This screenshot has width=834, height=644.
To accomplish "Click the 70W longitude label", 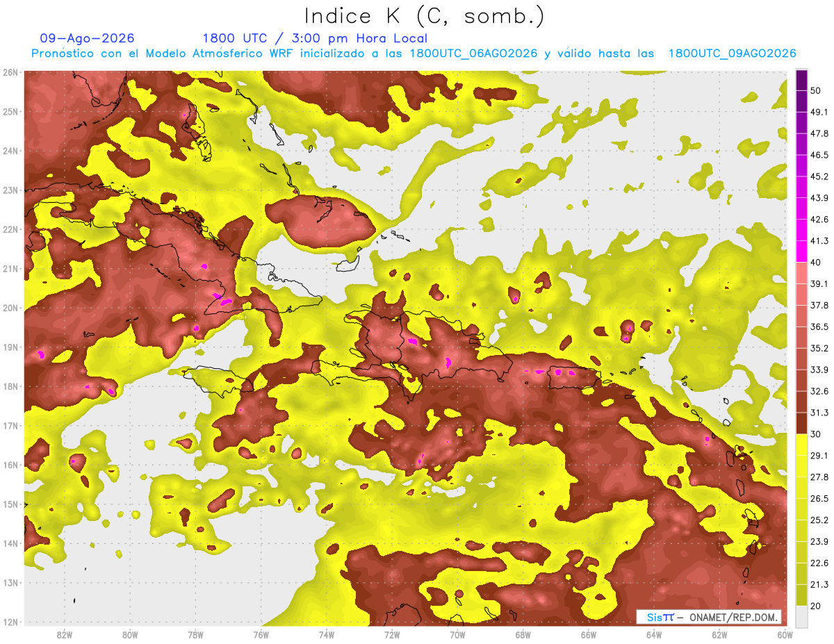I will point(457,635).
